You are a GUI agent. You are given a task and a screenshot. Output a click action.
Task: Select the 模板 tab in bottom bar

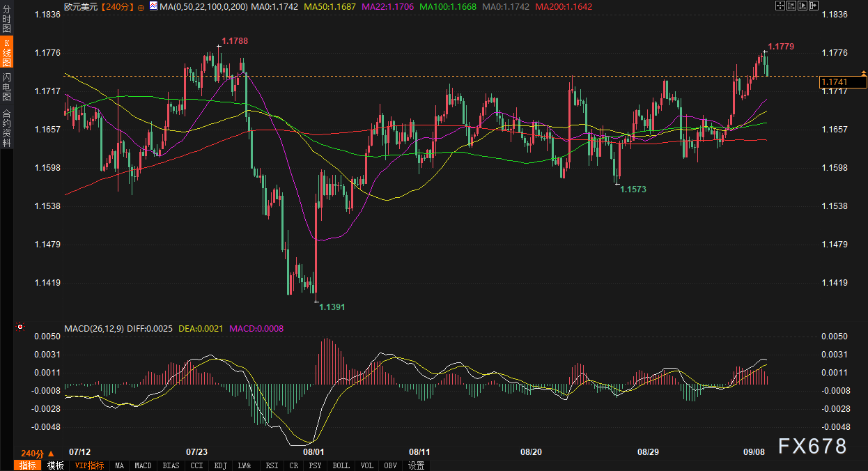tap(56, 465)
